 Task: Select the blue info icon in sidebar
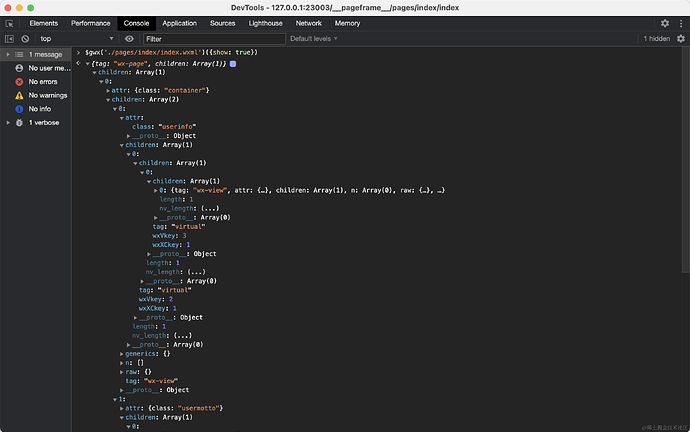tap(19, 109)
